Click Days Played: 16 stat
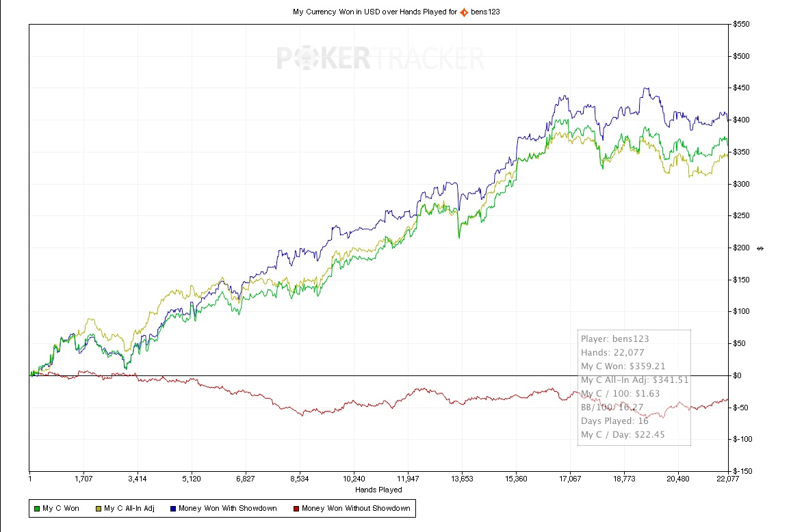Screen dimensions: 791x532 click(614, 421)
